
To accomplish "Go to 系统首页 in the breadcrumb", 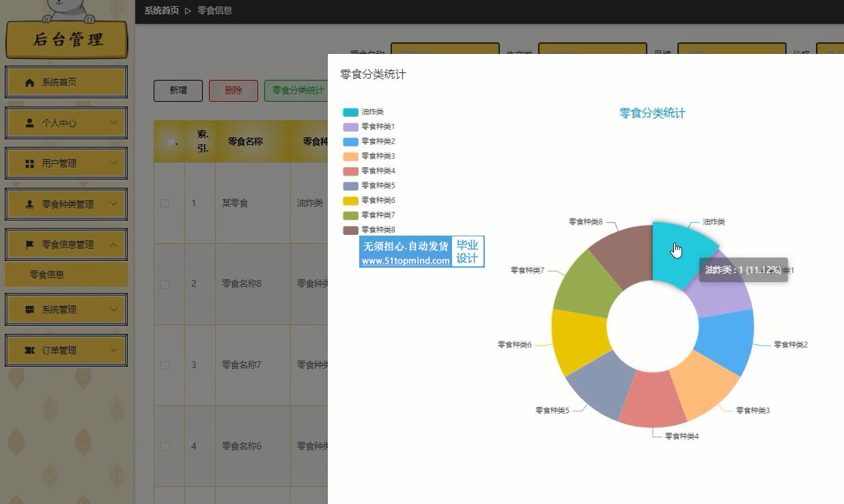I will point(161,10).
